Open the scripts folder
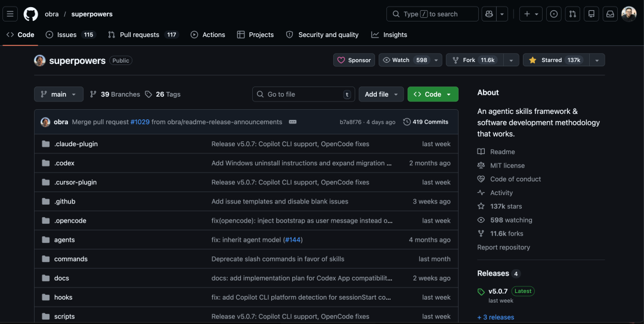Screen dimensions: 644x324 (64, 317)
